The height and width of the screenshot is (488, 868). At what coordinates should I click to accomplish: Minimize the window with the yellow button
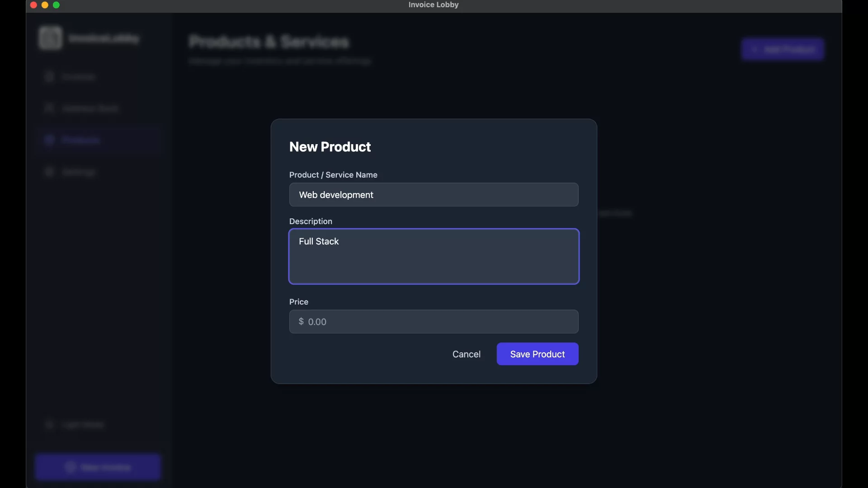click(45, 5)
